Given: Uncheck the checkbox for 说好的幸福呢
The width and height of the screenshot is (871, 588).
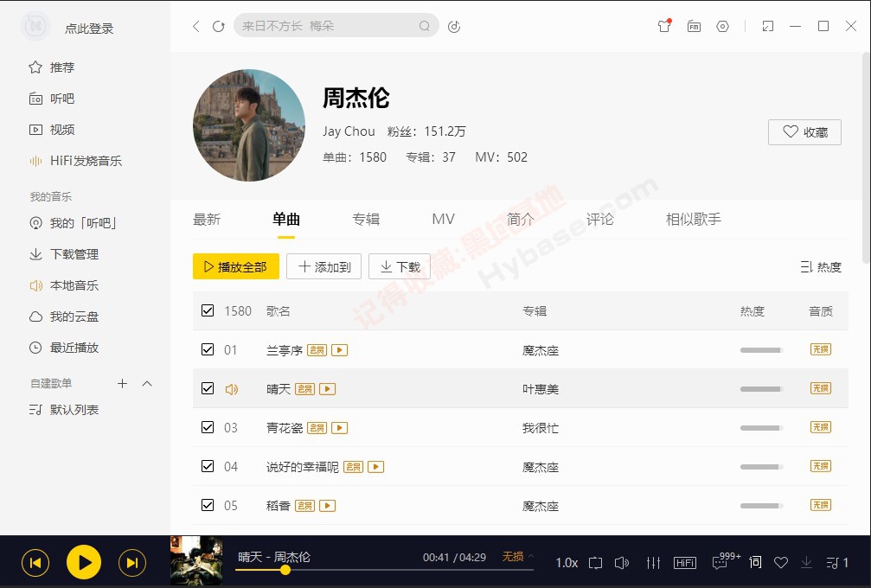Looking at the screenshot, I should pos(208,466).
